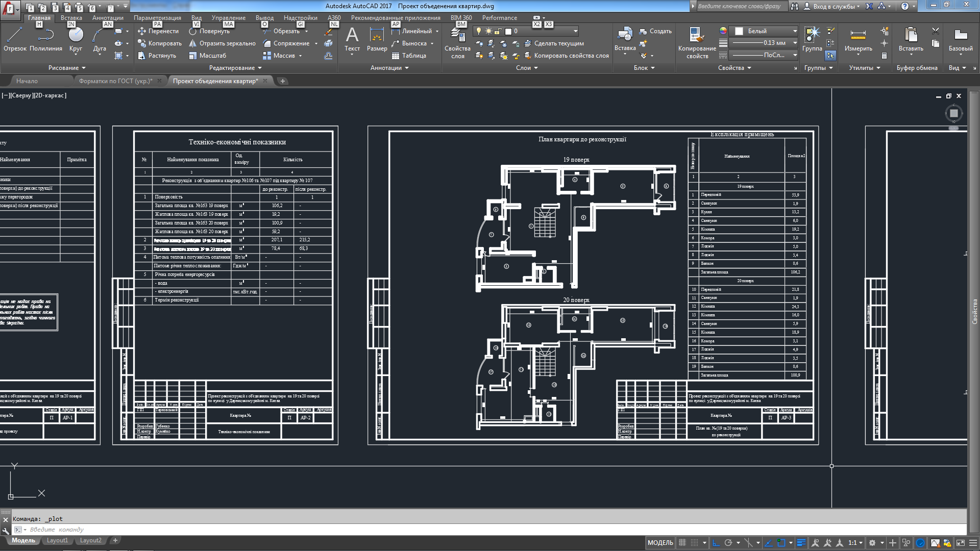Toggle grid display in status bar

pos(682,543)
